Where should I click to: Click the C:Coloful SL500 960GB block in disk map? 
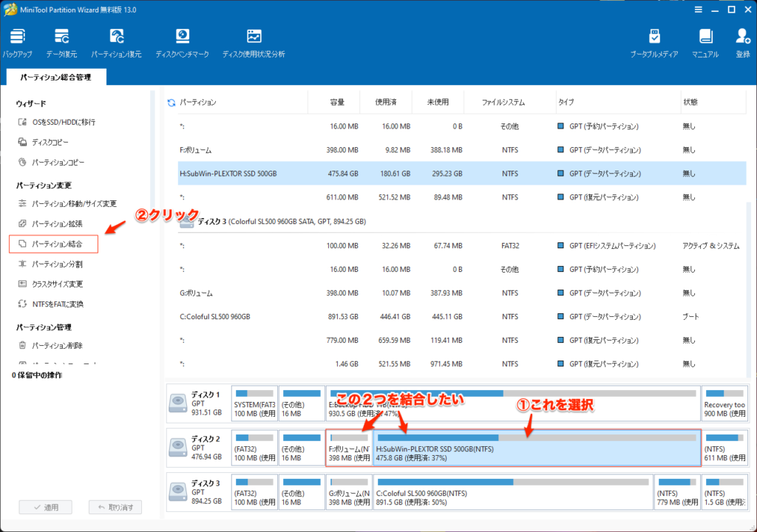pos(511,491)
